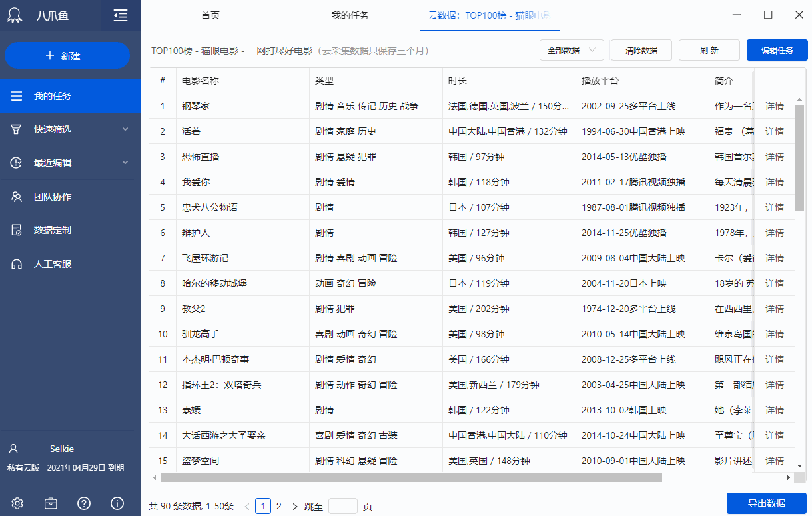Click the horizontal scrollbar thumb

click(411, 477)
